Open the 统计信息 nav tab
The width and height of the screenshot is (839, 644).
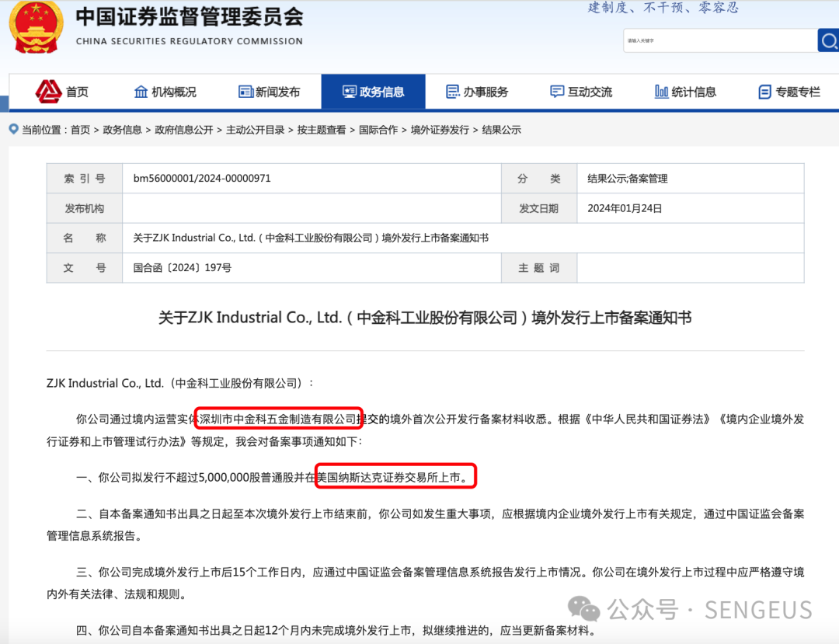pos(694,92)
